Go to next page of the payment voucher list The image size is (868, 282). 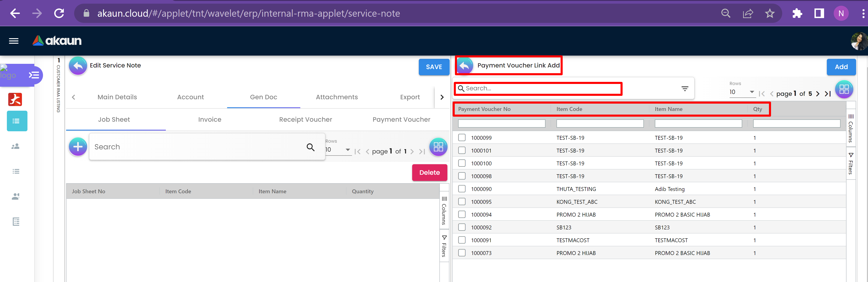[x=818, y=94]
